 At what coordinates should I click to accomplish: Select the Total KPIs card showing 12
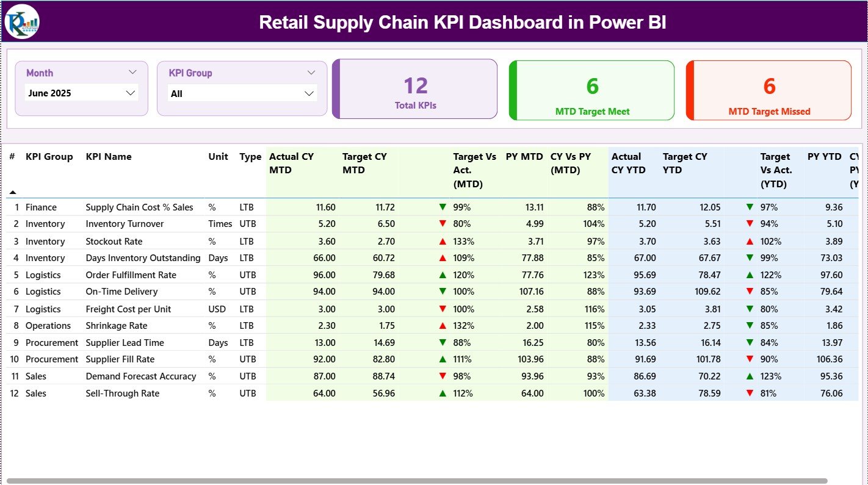414,88
